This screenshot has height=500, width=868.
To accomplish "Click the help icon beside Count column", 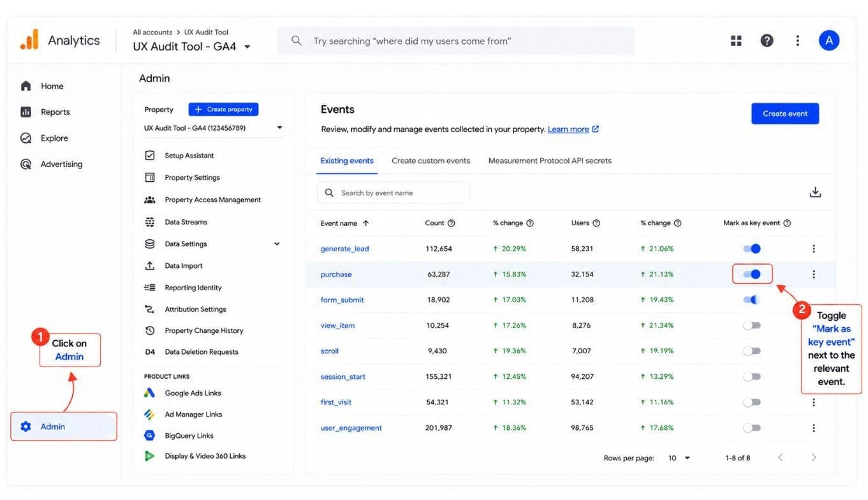I will 452,223.
